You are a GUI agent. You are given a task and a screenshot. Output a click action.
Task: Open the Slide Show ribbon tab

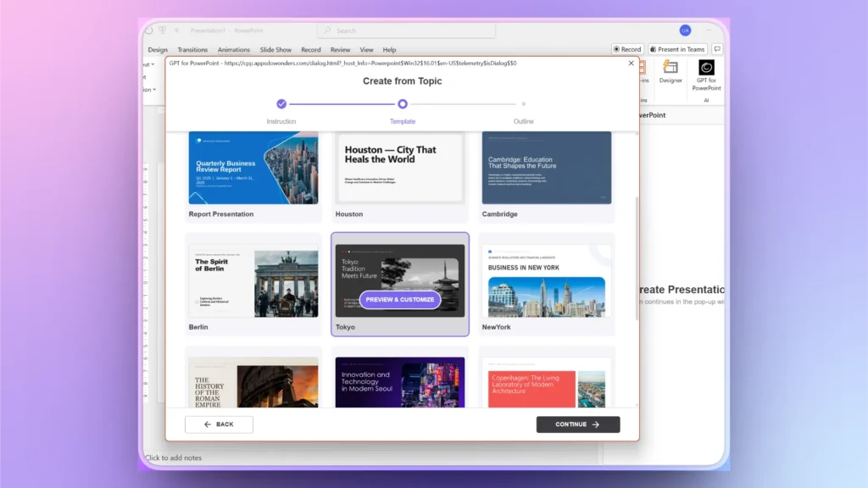pos(275,50)
